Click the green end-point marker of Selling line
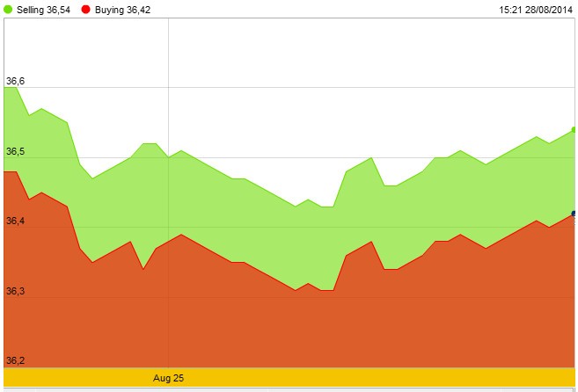This screenshot has width=578, height=392. click(574, 129)
